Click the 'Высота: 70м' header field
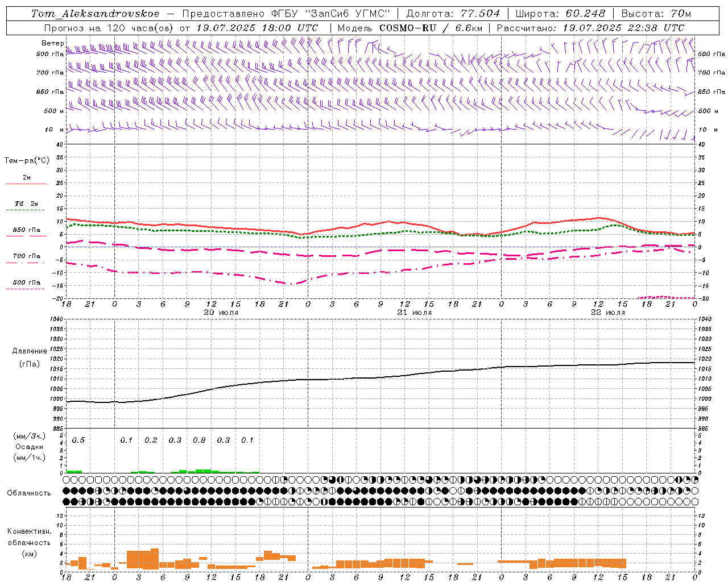The image size is (728, 582). click(x=656, y=14)
